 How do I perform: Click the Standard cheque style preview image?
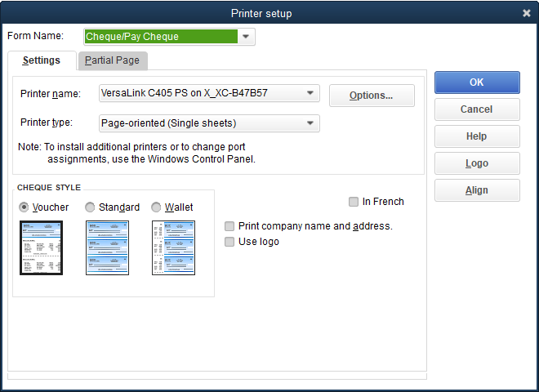pos(107,247)
